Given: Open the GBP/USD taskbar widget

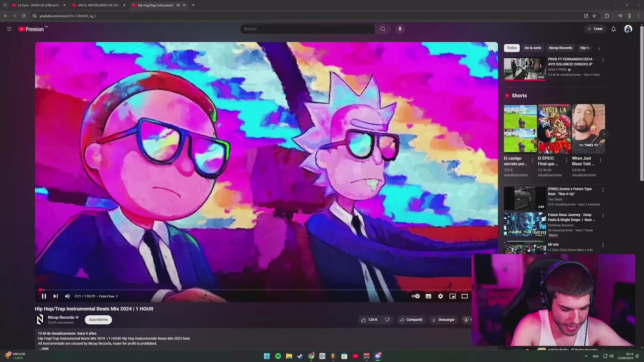Looking at the screenshot, I should (15, 355).
